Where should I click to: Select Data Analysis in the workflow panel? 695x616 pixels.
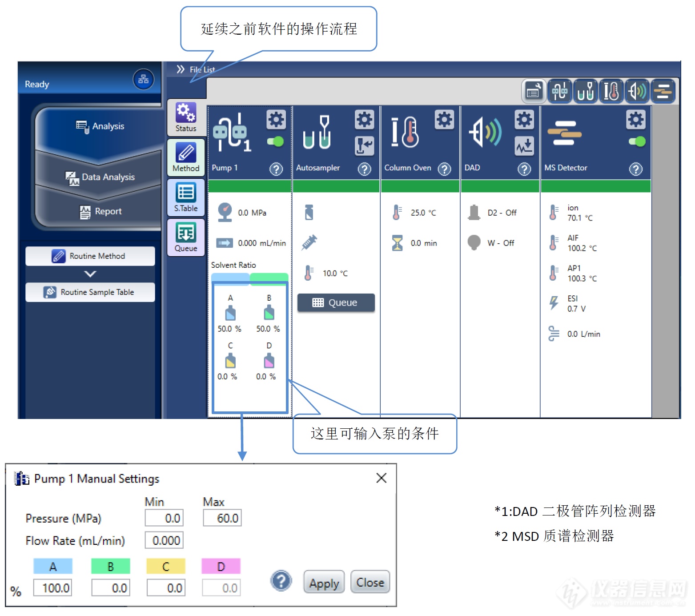tap(100, 177)
